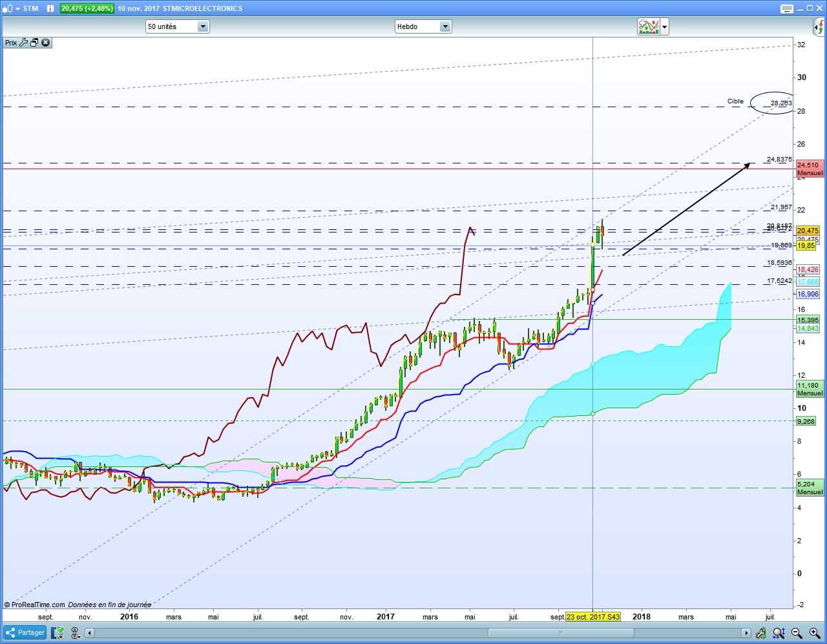Click the 11,180 Mensuel green price label

[x=810, y=389]
